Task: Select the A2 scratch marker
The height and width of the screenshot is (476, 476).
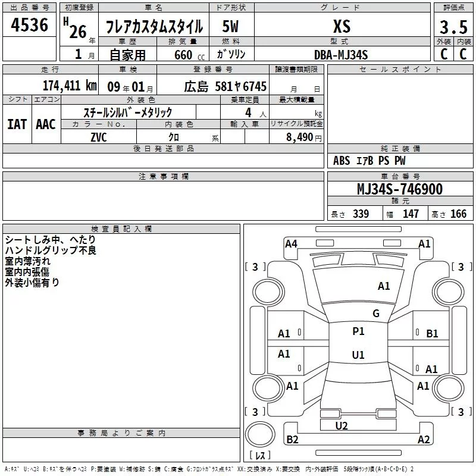Action: tap(424, 440)
